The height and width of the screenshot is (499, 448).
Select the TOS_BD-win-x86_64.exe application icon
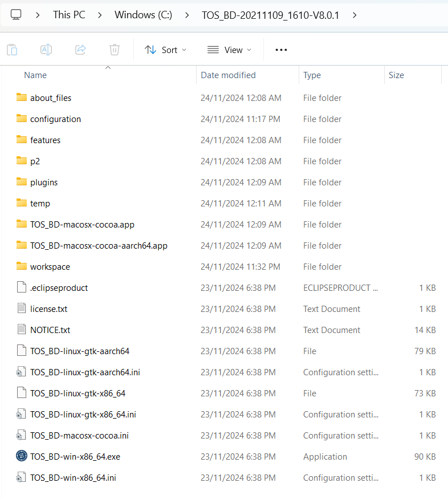pyautogui.click(x=21, y=456)
